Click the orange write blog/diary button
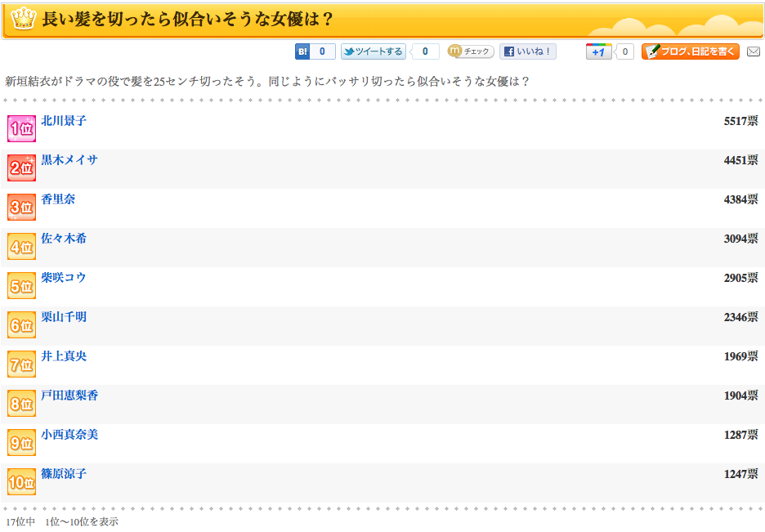This screenshot has width=765, height=532. [691, 51]
